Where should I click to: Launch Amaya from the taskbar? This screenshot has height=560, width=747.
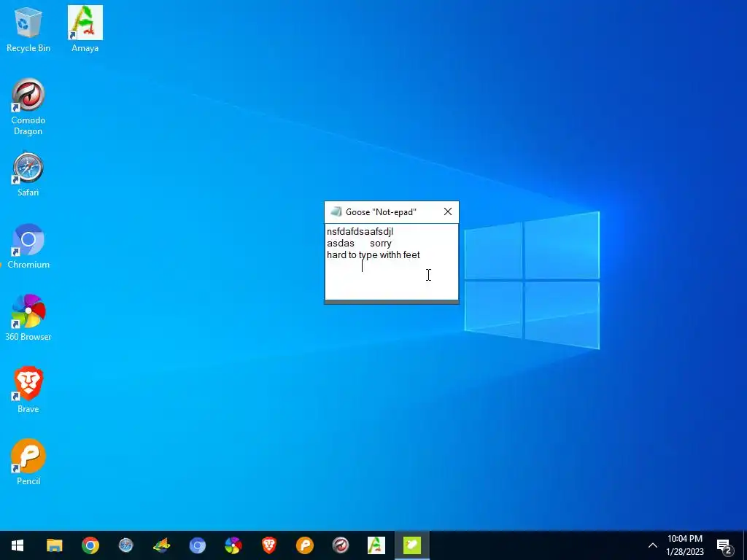pos(376,545)
